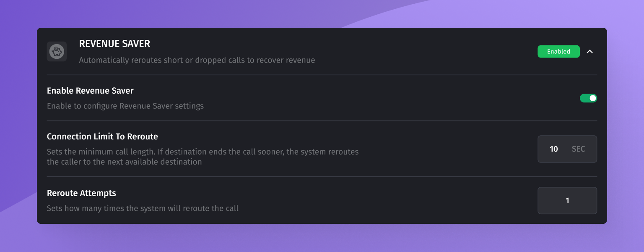Click the Reroute Attempts number field
644x252 pixels.
(x=567, y=201)
